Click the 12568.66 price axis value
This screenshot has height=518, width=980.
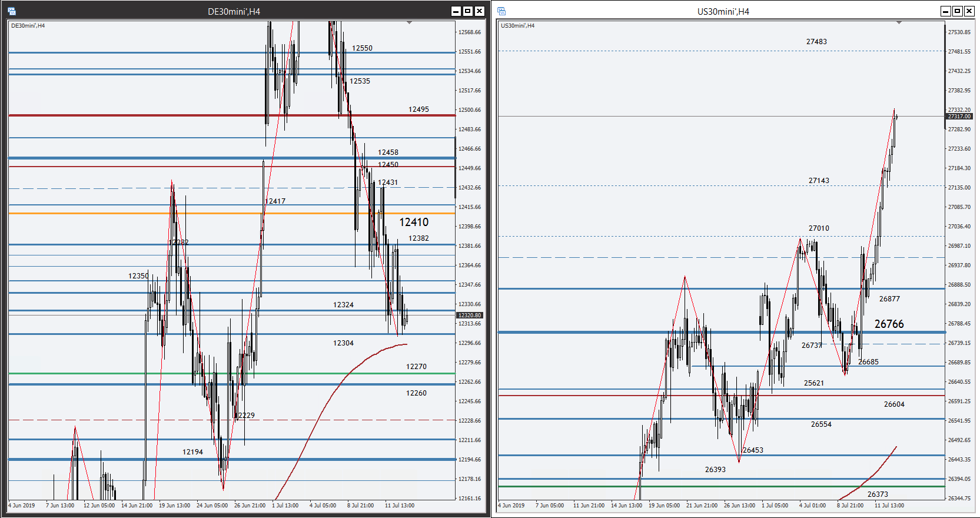click(x=470, y=32)
